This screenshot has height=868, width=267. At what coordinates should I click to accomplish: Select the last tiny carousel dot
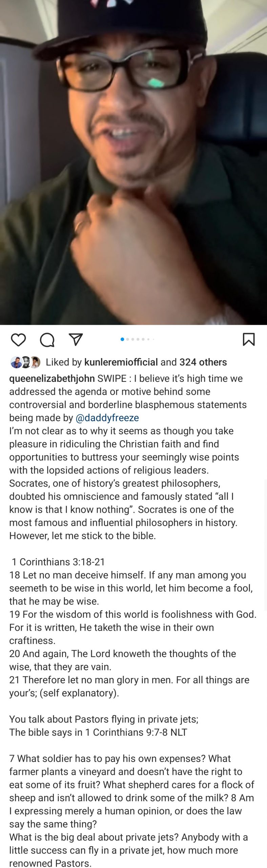coord(153,339)
